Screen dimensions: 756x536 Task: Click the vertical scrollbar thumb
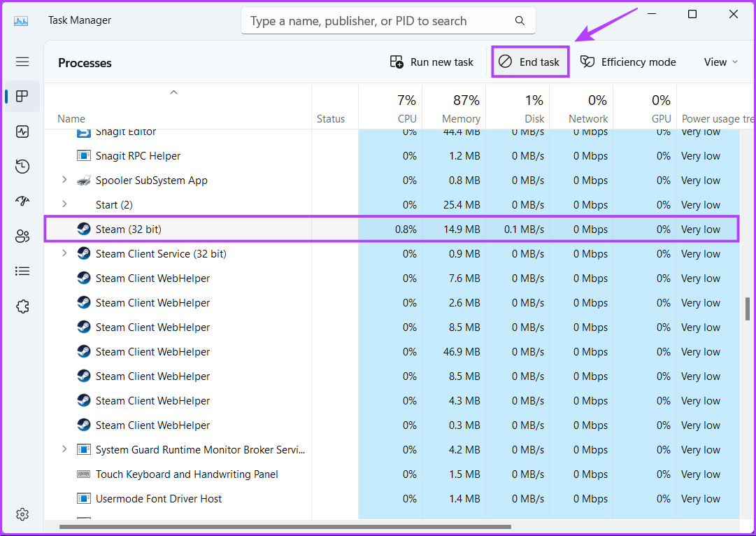[x=748, y=309]
